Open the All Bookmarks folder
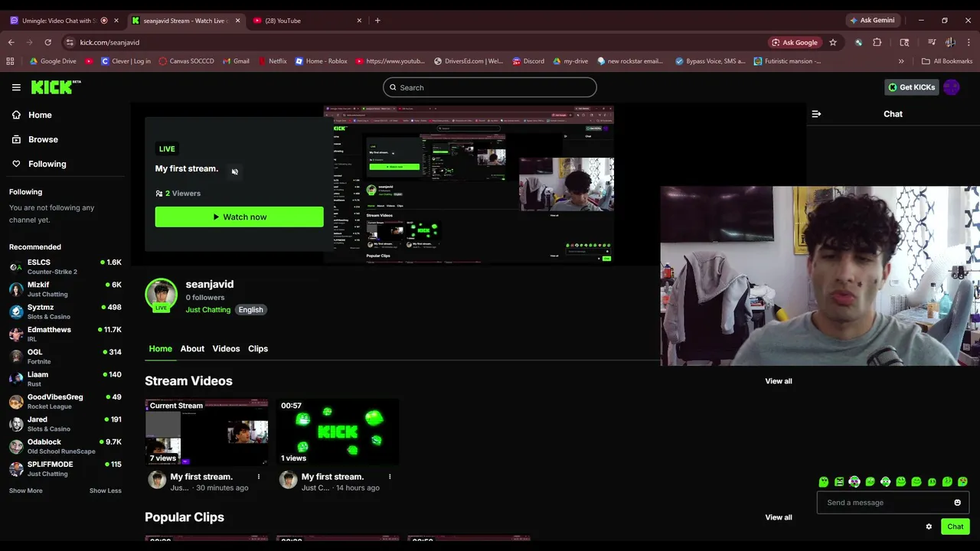 click(x=947, y=61)
